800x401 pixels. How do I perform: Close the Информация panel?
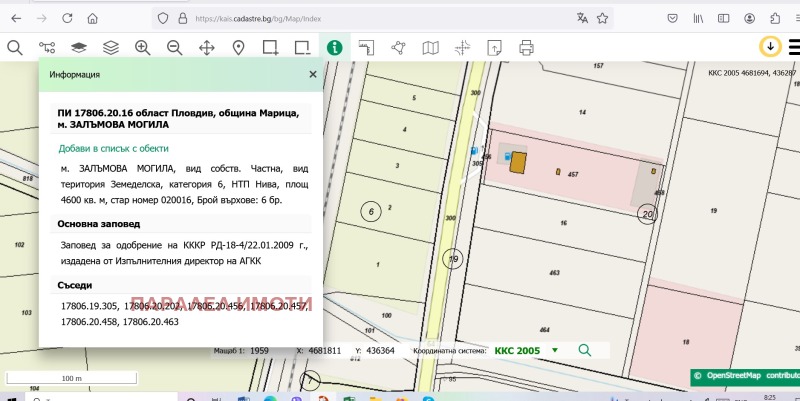313,74
